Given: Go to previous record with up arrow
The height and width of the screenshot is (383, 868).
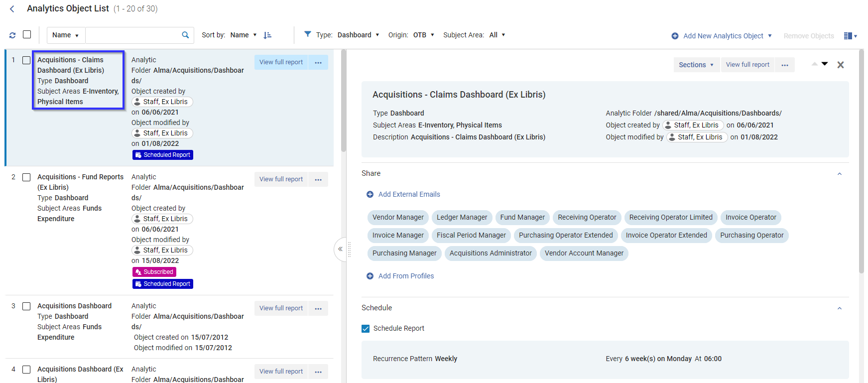Looking at the screenshot, I should tap(815, 64).
